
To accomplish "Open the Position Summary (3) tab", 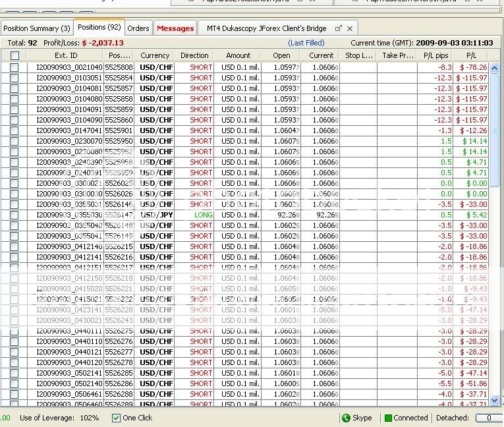I will click(37, 28).
